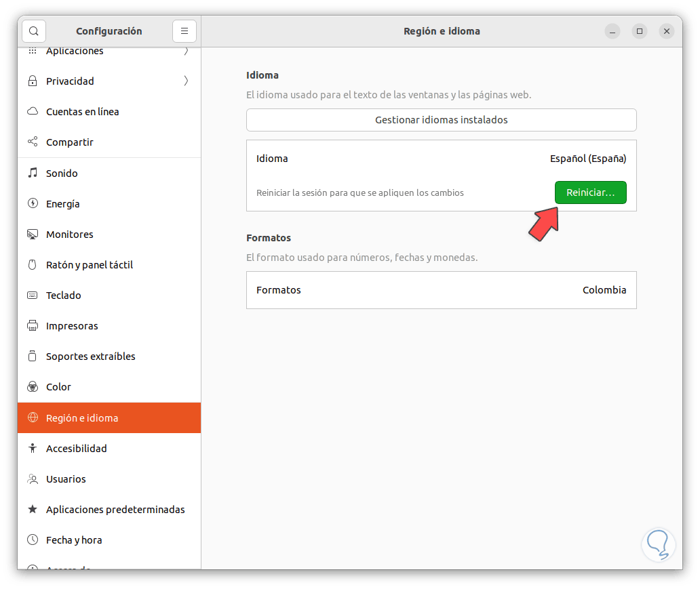This screenshot has height=589, width=700.
Task: Expand the Aplicaciones submenu chevron
Action: click(186, 52)
